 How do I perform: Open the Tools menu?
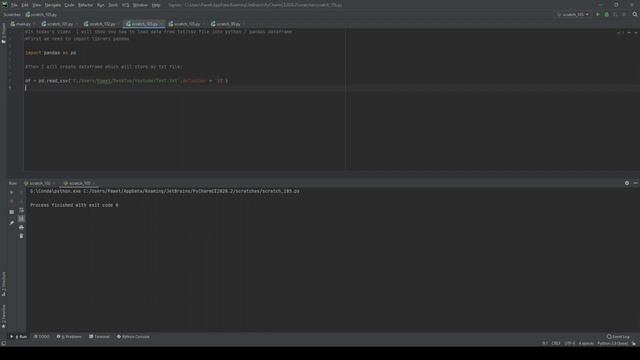pyautogui.click(x=113, y=5)
